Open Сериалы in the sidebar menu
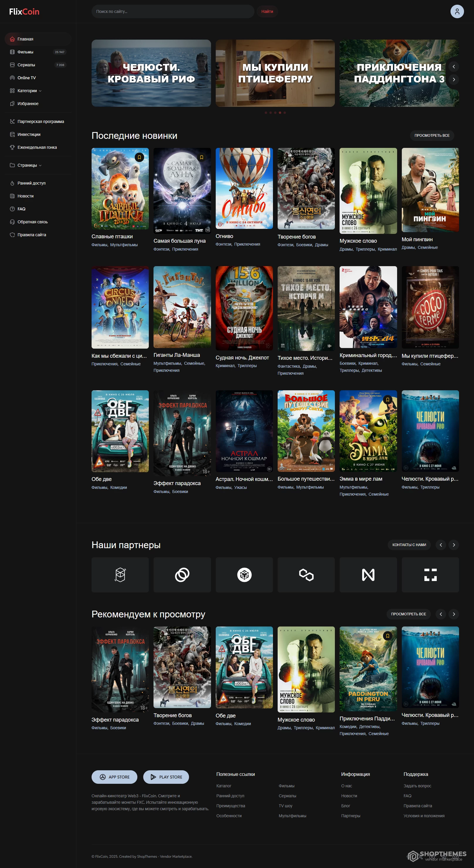 tap(26, 65)
